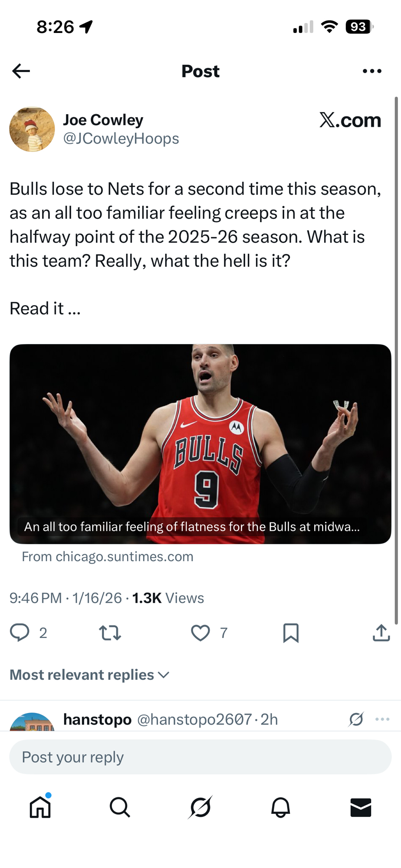Screen dimensions: 401x868
Task: Open more options on hanstopo's reply
Action: click(x=382, y=719)
